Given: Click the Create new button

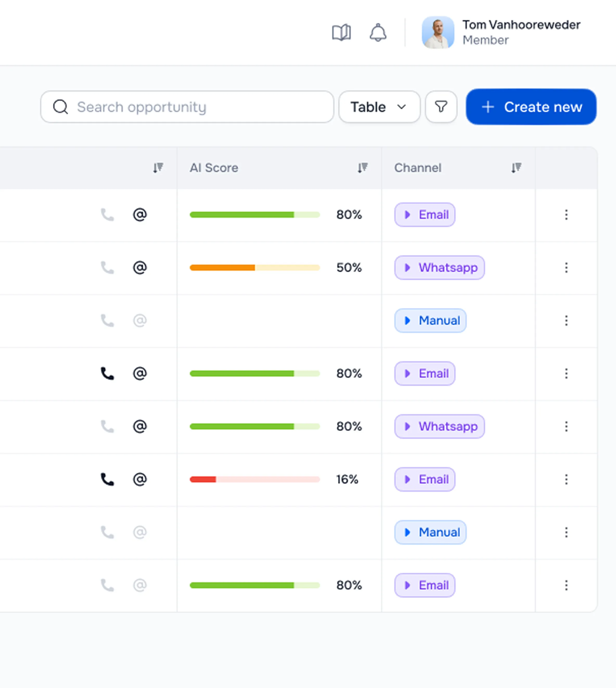Looking at the screenshot, I should 531,107.
